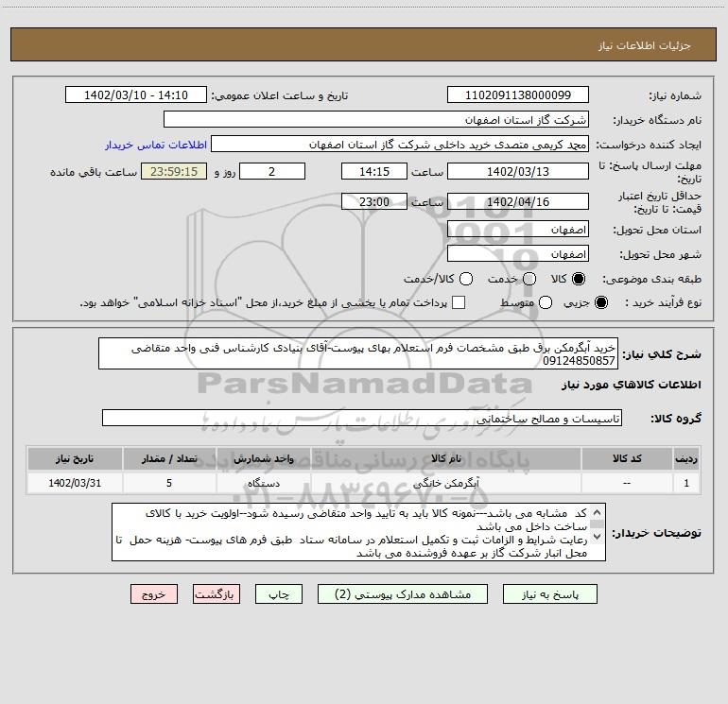The height and width of the screenshot is (704, 728).
Task: Click the goods group field تاسیسات و مصالح ساختمانی
Action: (x=362, y=418)
